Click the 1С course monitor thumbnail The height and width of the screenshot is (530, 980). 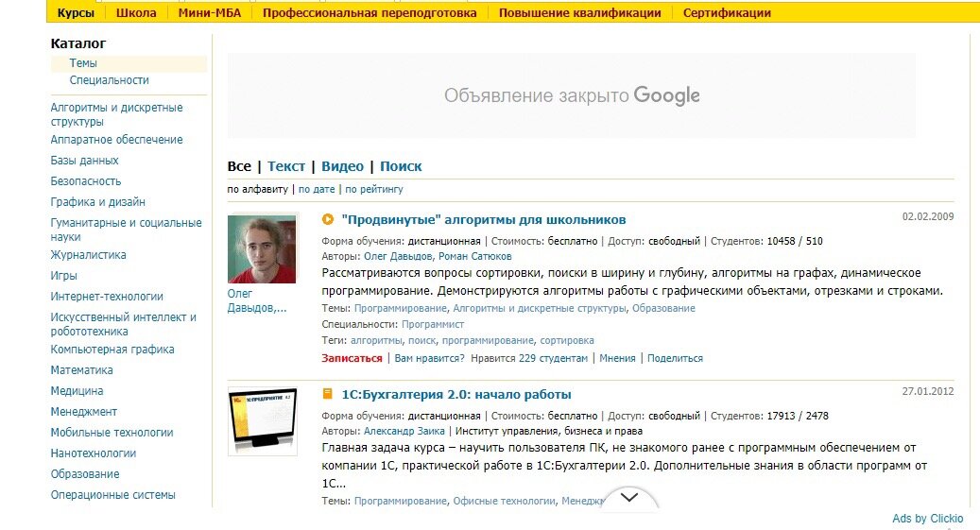(263, 421)
